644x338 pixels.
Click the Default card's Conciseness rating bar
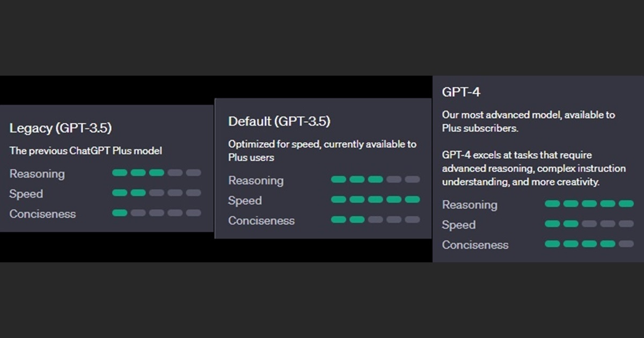375,219
